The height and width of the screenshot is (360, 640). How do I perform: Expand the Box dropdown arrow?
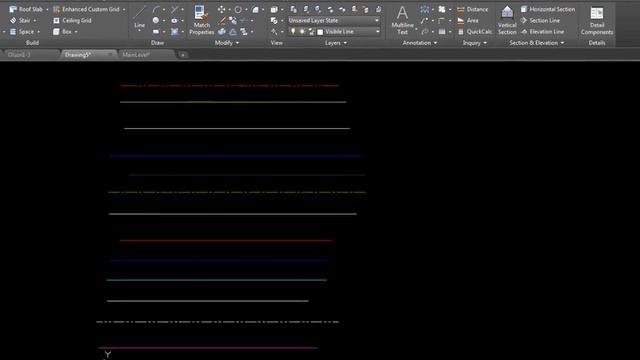(x=76, y=32)
